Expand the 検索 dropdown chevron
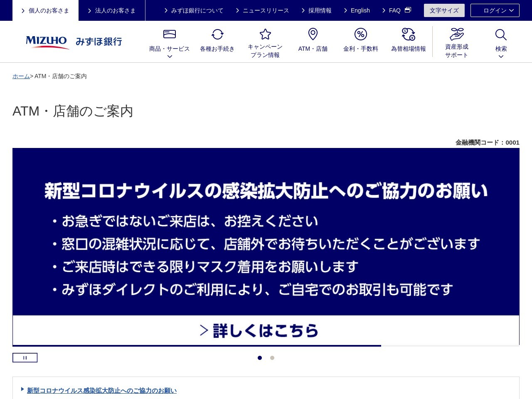Screen dimensions: 532x399 (501, 57)
